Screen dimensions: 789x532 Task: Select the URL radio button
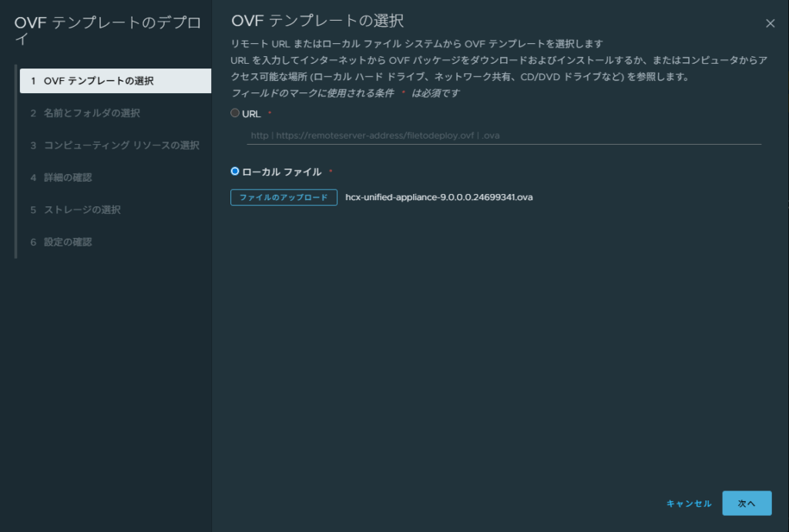click(235, 113)
